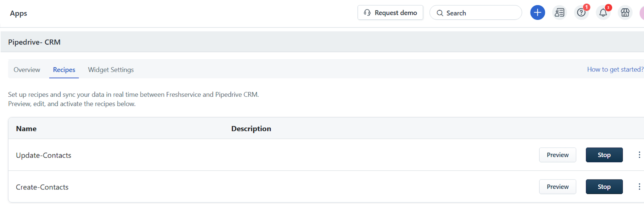Open the notifications bell icon
644x204 pixels.
pos(603,13)
